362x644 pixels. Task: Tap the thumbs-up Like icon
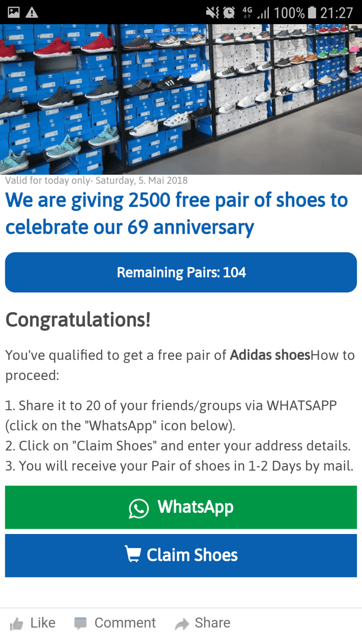[16, 624]
